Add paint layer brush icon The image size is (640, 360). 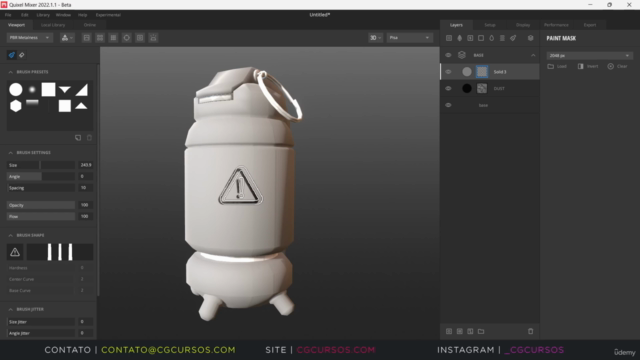(513, 38)
